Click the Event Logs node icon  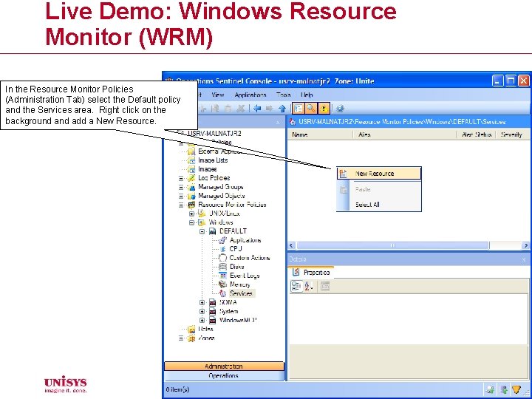[222, 276]
